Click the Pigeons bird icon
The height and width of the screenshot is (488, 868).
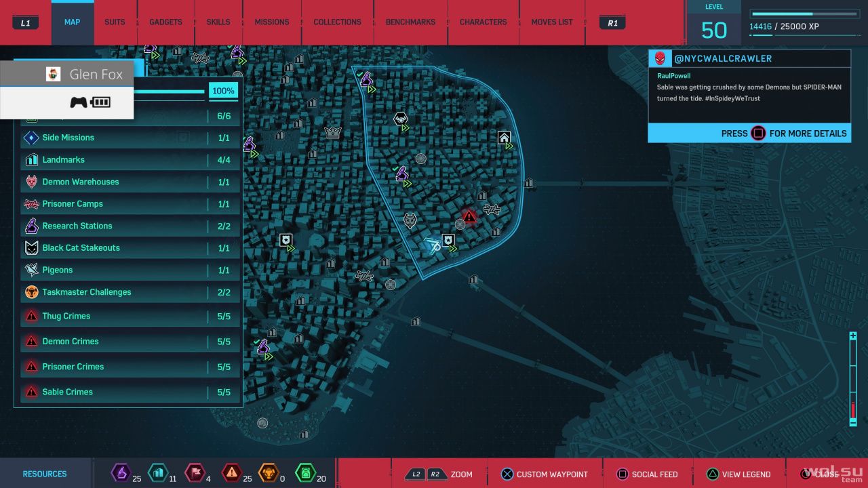(31, 270)
